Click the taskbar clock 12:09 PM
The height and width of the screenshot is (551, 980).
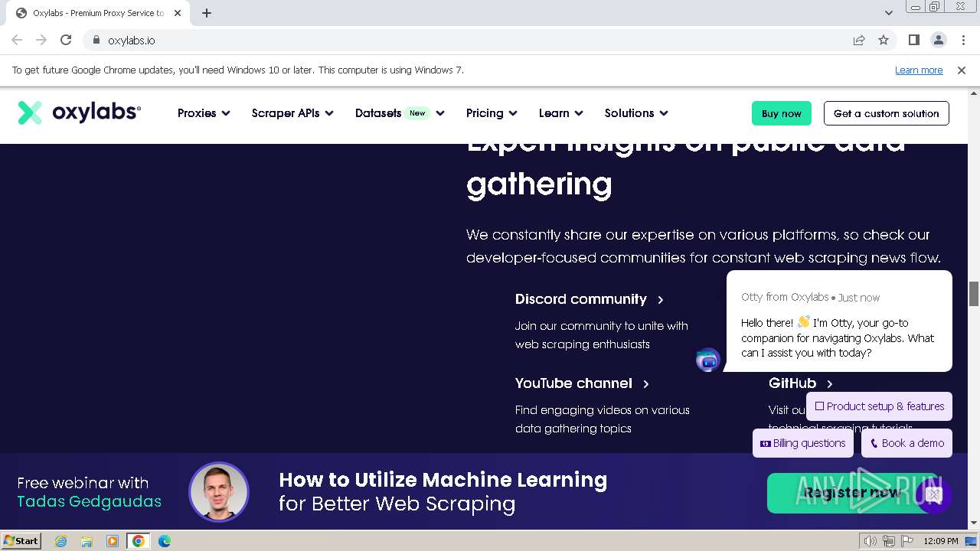tap(941, 541)
